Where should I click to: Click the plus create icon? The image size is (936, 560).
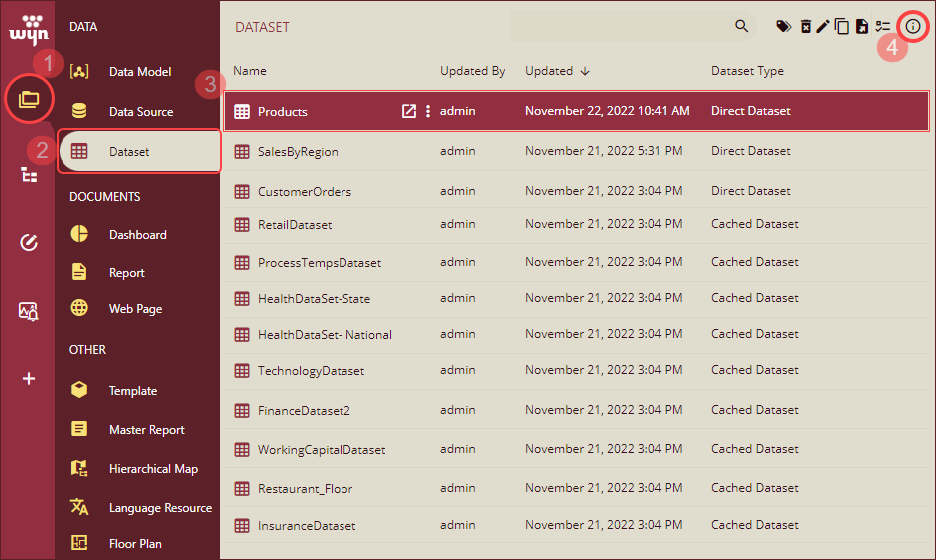(29, 379)
